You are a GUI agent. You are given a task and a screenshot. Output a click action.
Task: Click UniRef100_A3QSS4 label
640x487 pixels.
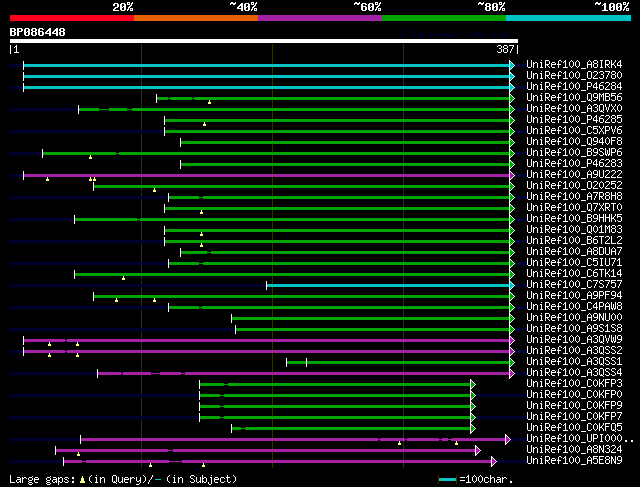click(574, 373)
